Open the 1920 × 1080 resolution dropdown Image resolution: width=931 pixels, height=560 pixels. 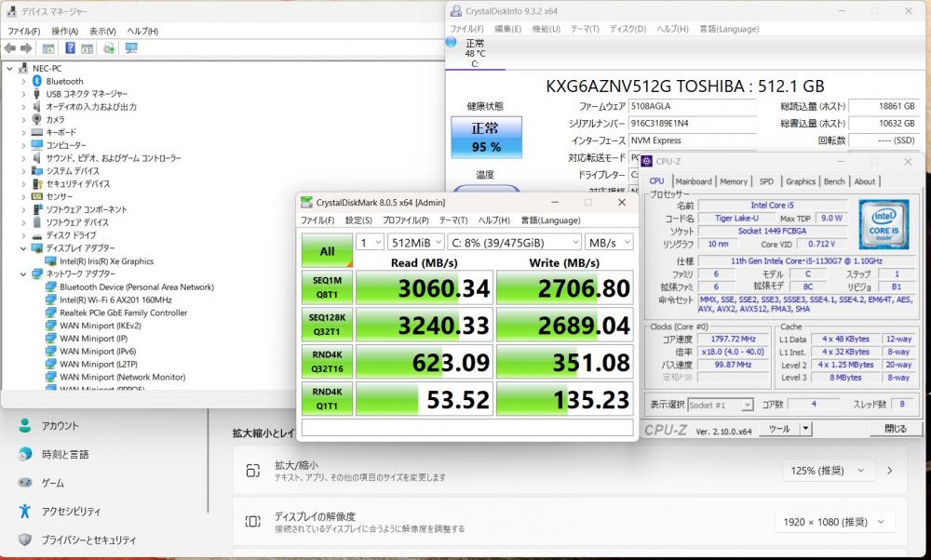coord(834,522)
